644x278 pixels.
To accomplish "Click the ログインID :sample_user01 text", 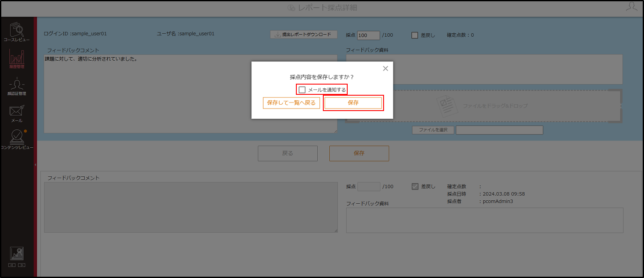I will [75, 34].
